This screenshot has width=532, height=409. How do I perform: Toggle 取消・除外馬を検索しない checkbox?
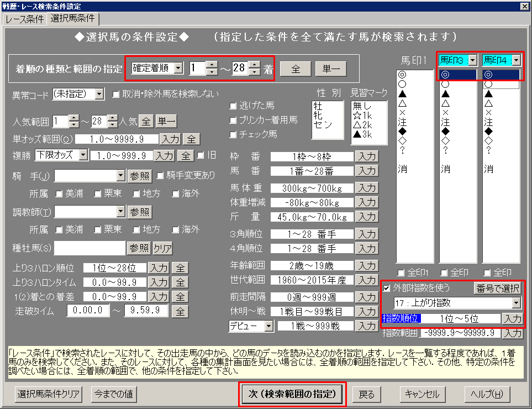pos(116,94)
